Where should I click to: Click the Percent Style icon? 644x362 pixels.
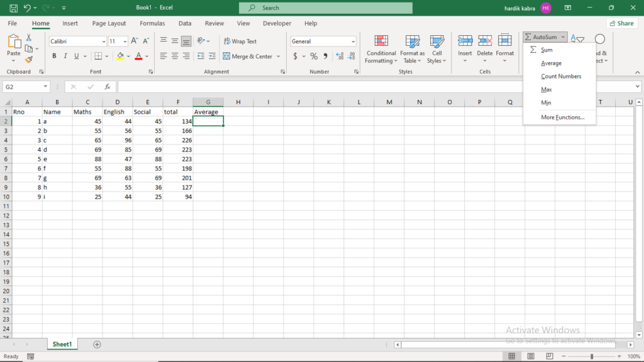314,56
